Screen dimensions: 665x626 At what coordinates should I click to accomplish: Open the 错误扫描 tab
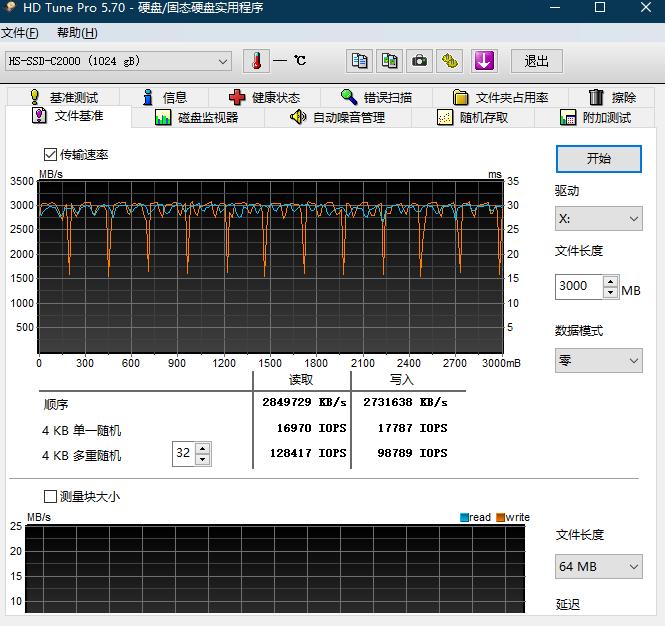click(377, 97)
